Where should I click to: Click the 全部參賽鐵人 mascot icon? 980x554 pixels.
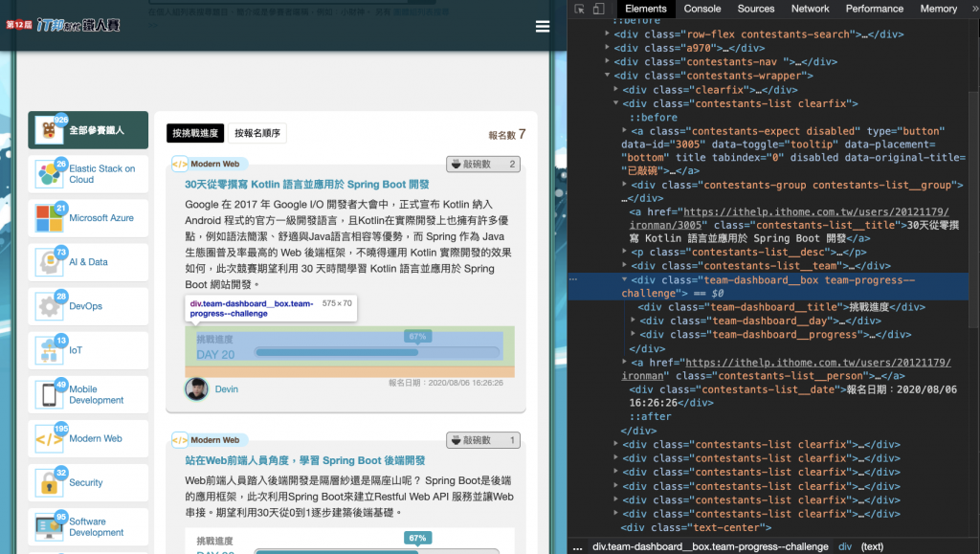(49, 130)
